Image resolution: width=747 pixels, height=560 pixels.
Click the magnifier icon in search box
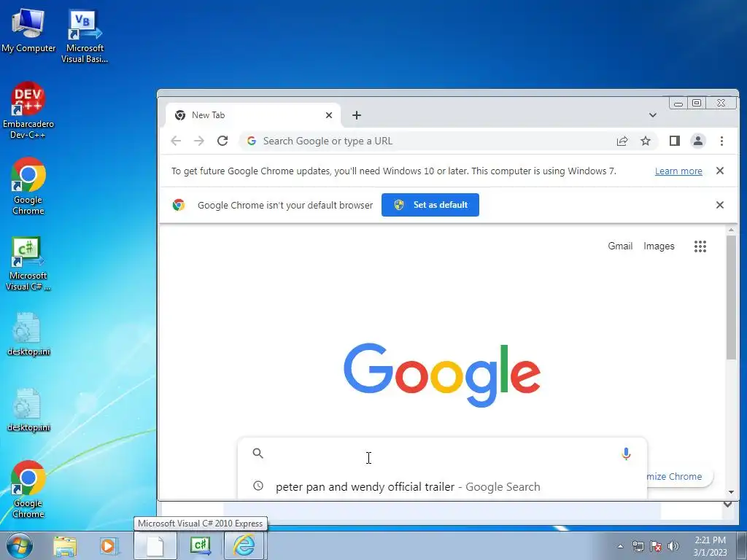258,454
